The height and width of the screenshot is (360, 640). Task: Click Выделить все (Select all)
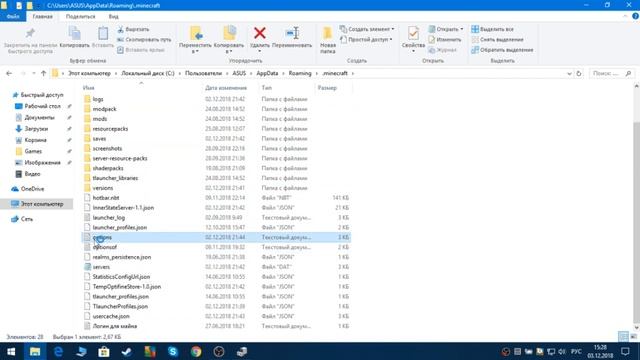tap(493, 29)
